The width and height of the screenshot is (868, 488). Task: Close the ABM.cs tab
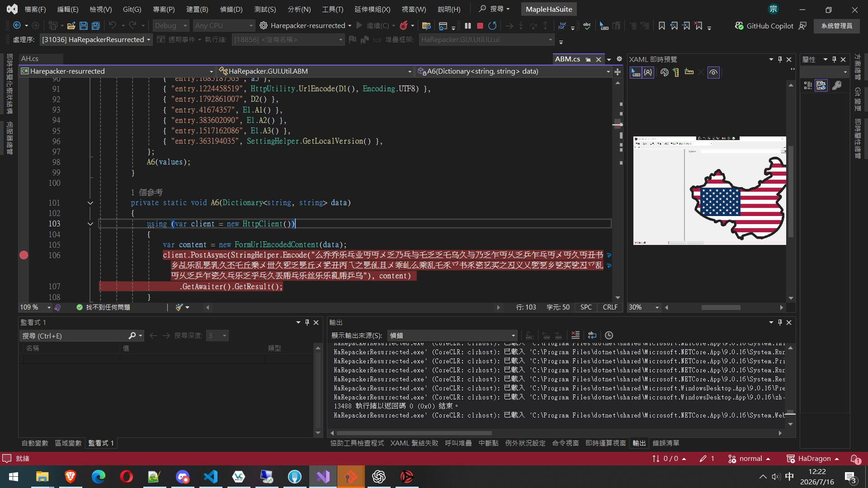coord(599,59)
